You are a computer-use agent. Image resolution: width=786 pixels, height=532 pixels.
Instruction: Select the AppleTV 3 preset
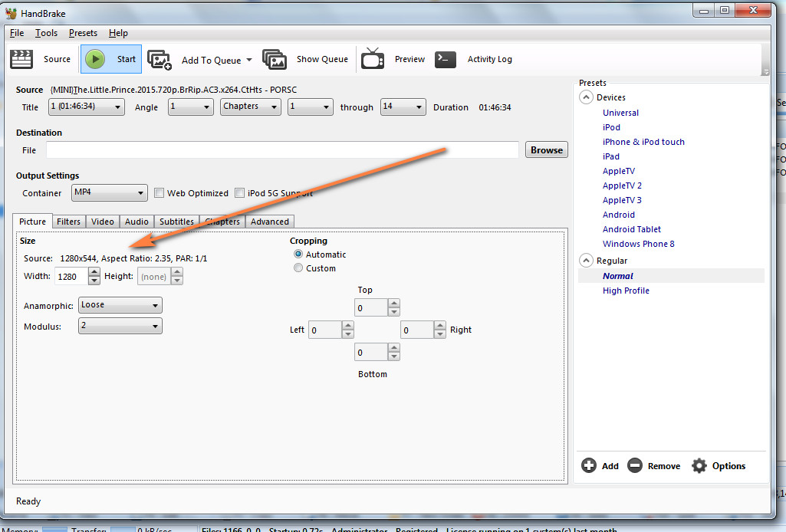tap(622, 200)
